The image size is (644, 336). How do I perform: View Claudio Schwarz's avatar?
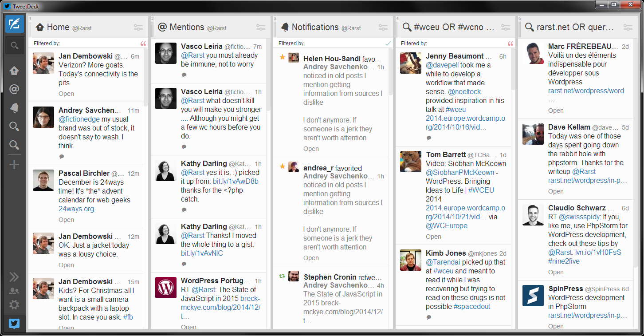click(x=533, y=215)
